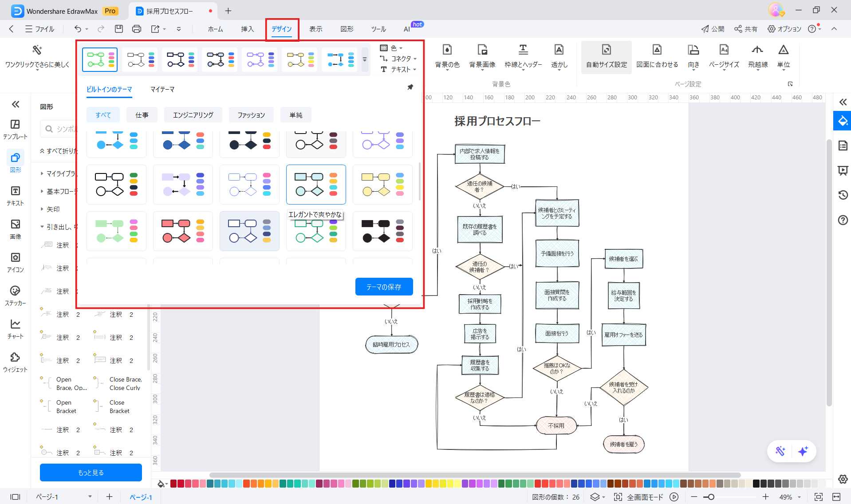Open the history clock icon on right sidebar
The height and width of the screenshot is (504, 851).
(x=843, y=195)
